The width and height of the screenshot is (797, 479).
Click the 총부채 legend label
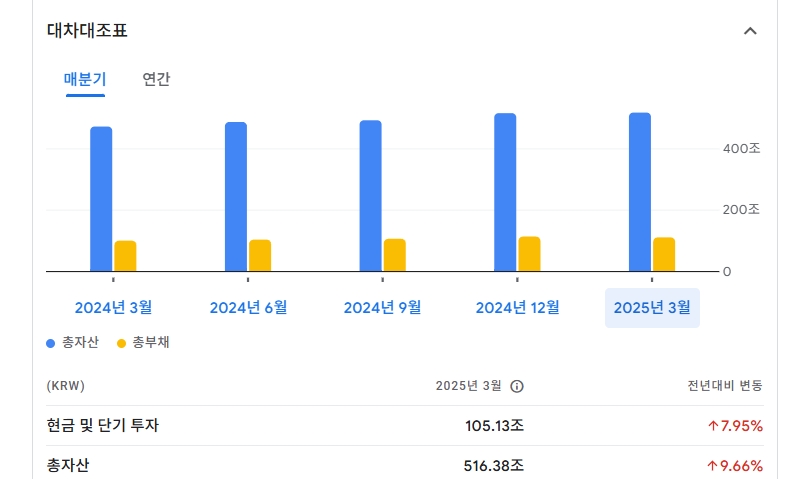pyautogui.click(x=151, y=343)
